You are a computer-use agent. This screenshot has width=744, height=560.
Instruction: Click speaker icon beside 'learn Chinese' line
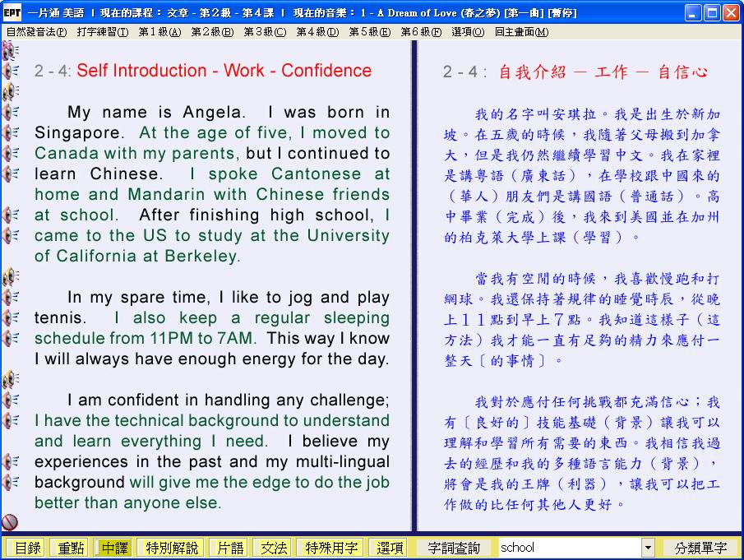click(10, 174)
